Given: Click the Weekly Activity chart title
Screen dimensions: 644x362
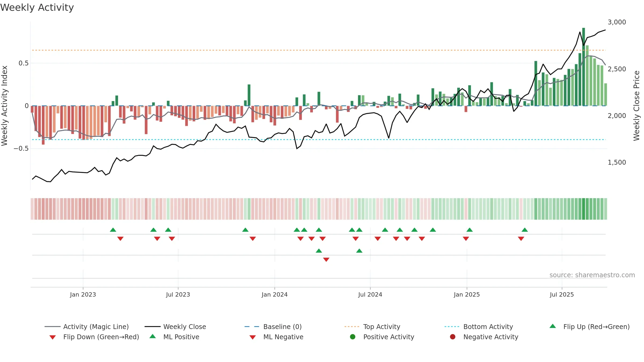Looking at the screenshot, I should click(37, 8).
